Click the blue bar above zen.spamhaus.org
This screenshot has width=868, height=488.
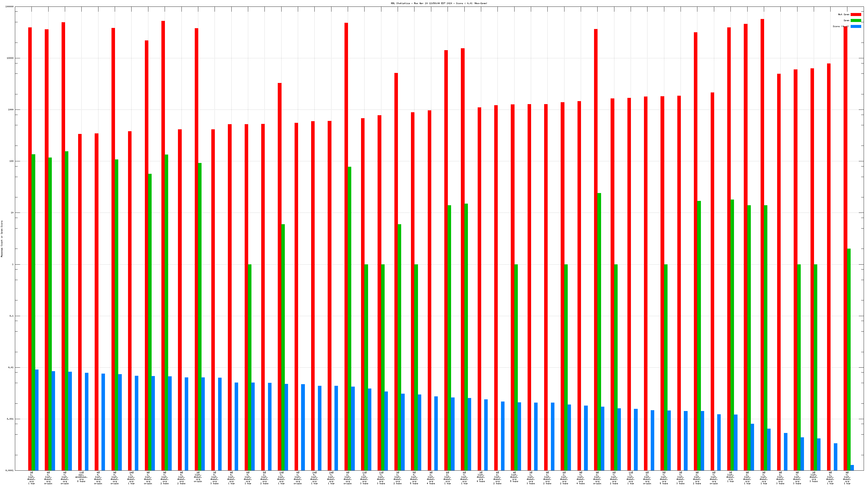pos(87,421)
